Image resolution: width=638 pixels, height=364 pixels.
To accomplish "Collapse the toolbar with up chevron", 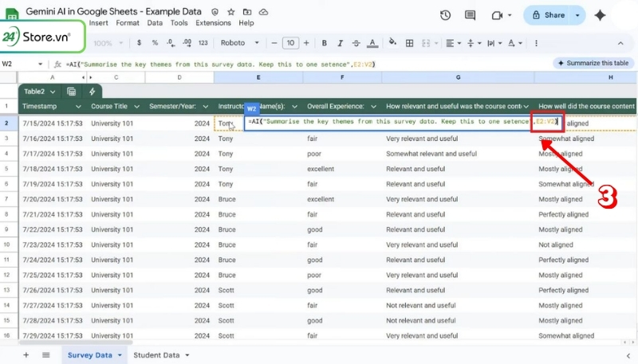I will [x=620, y=43].
